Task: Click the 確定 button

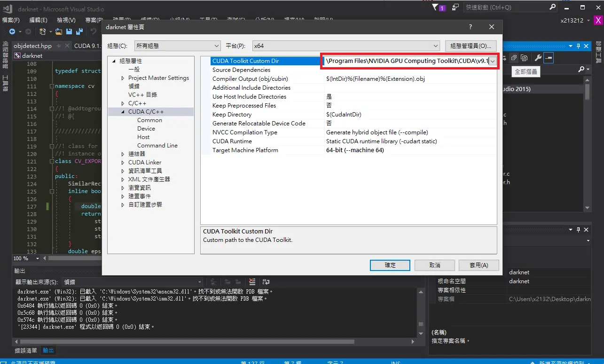Action: 390,265
